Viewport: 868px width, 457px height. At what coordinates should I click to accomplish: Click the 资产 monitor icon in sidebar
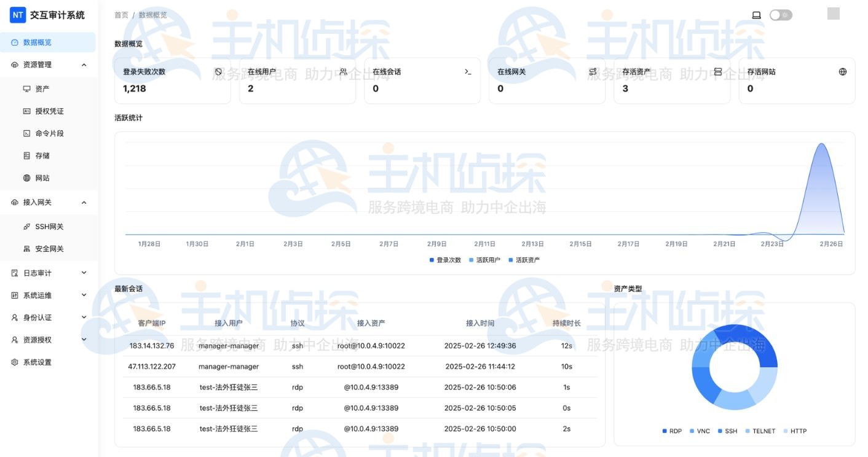point(26,89)
